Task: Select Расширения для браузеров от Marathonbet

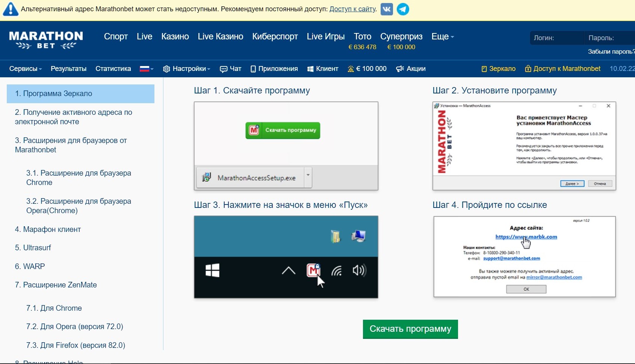Action: click(x=71, y=145)
